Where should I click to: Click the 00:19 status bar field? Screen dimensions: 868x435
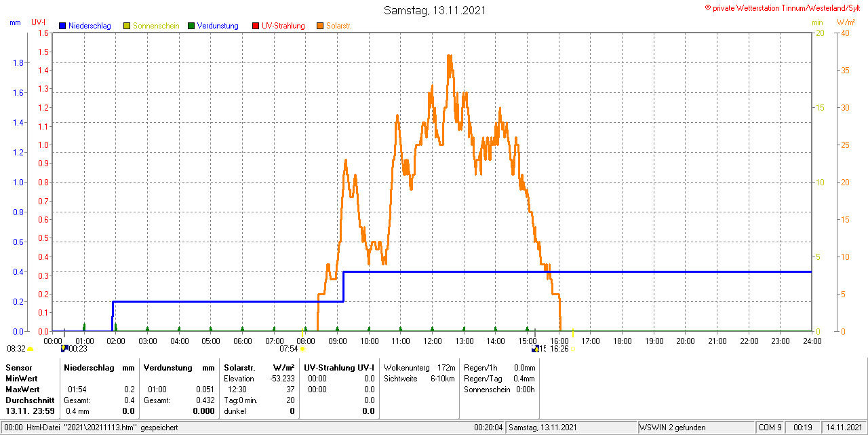802,428
